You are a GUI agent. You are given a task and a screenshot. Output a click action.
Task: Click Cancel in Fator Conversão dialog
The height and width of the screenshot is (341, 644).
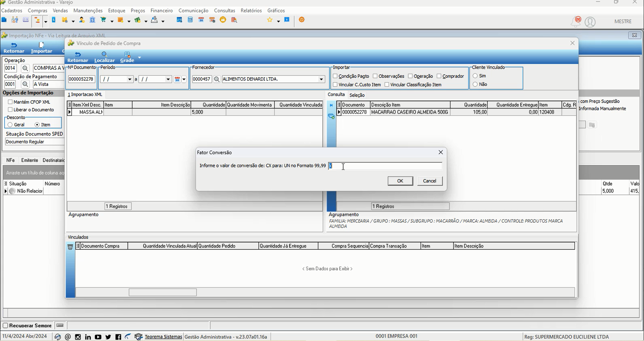click(x=430, y=181)
